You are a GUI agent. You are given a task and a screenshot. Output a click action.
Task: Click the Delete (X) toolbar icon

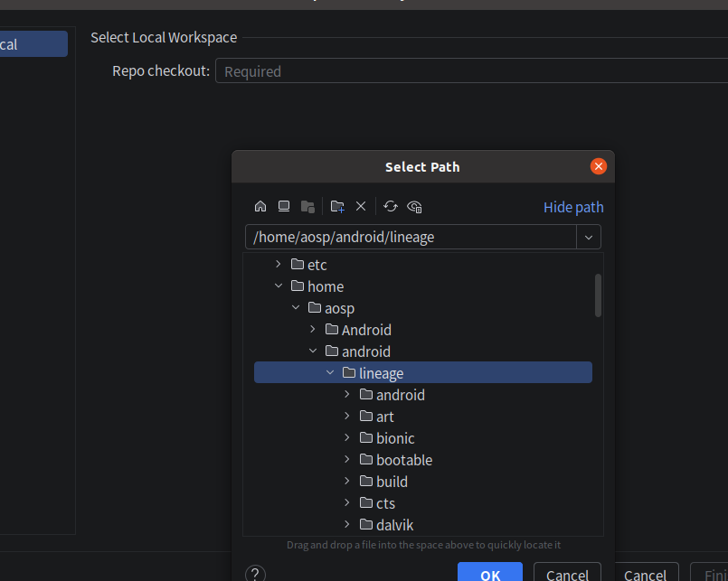coord(361,206)
